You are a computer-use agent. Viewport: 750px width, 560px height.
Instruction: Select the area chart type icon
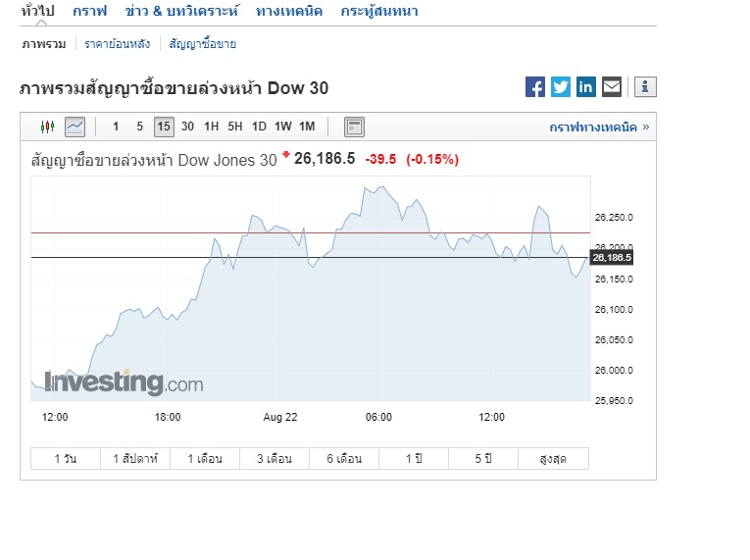pos(75,127)
